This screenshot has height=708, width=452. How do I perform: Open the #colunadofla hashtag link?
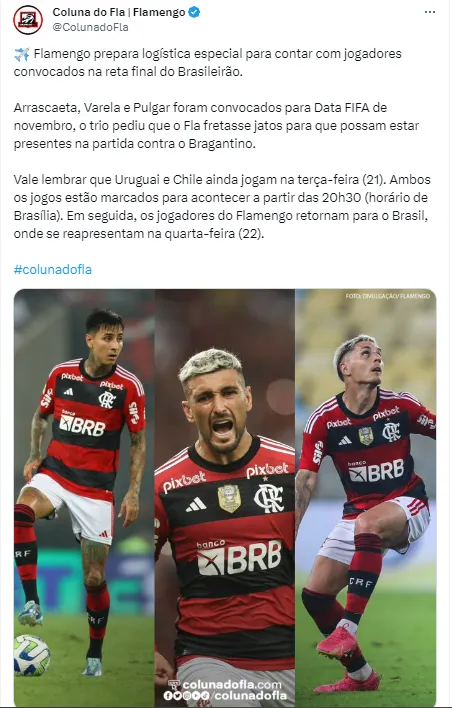point(53,270)
